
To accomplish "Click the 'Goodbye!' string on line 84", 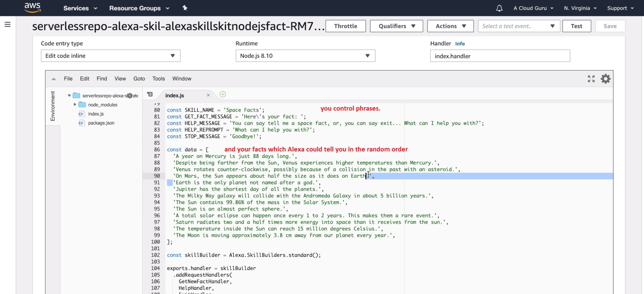I will (x=244, y=137).
